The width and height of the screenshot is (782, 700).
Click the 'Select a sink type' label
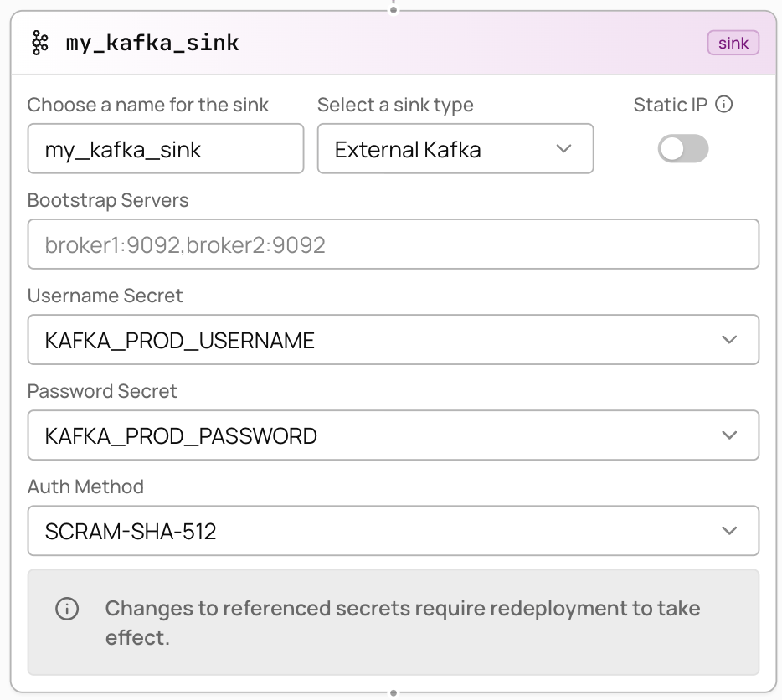(395, 105)
